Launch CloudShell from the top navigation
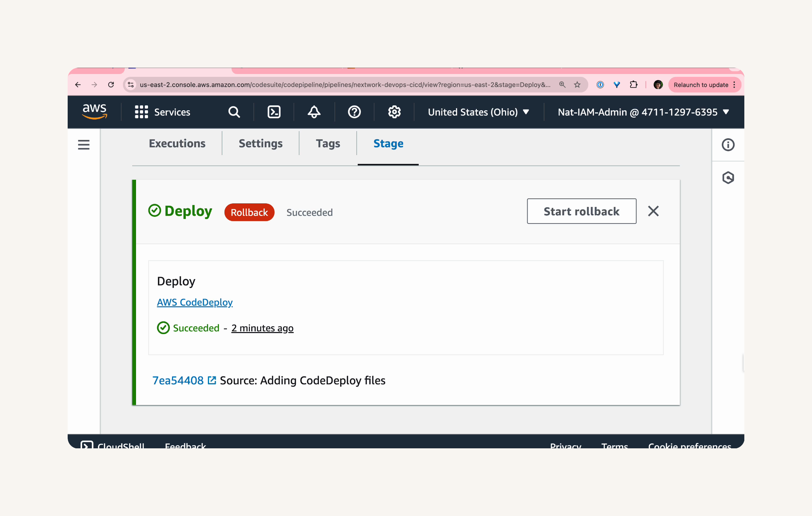The height and width of the screenshot is (516, 812). (274, 112)
